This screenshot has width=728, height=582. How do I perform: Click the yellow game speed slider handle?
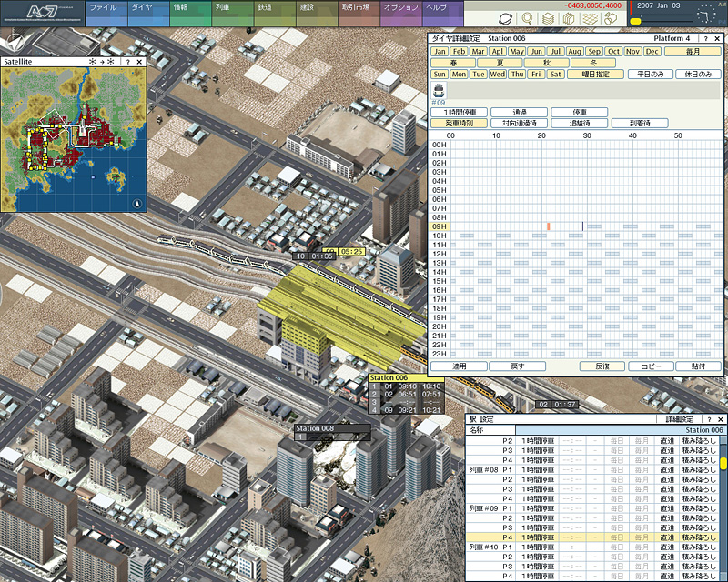pyautogui.click(x=635, y=21)
